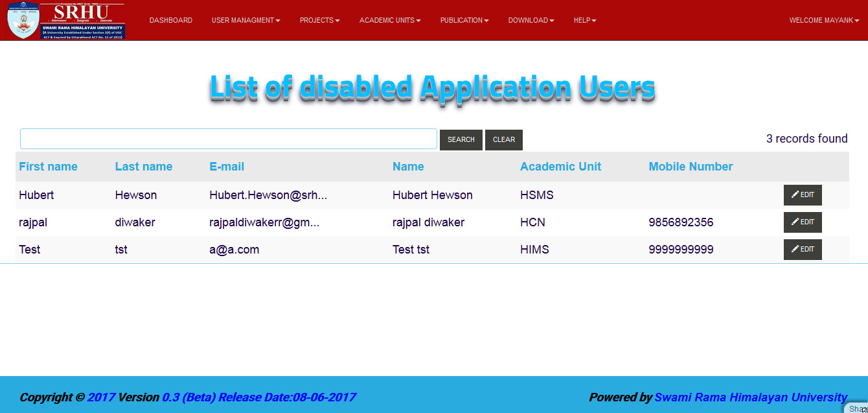The image size is (868, 413).
Task: Select the 'Test tst' name cell
Action: [x=411, y=250]
